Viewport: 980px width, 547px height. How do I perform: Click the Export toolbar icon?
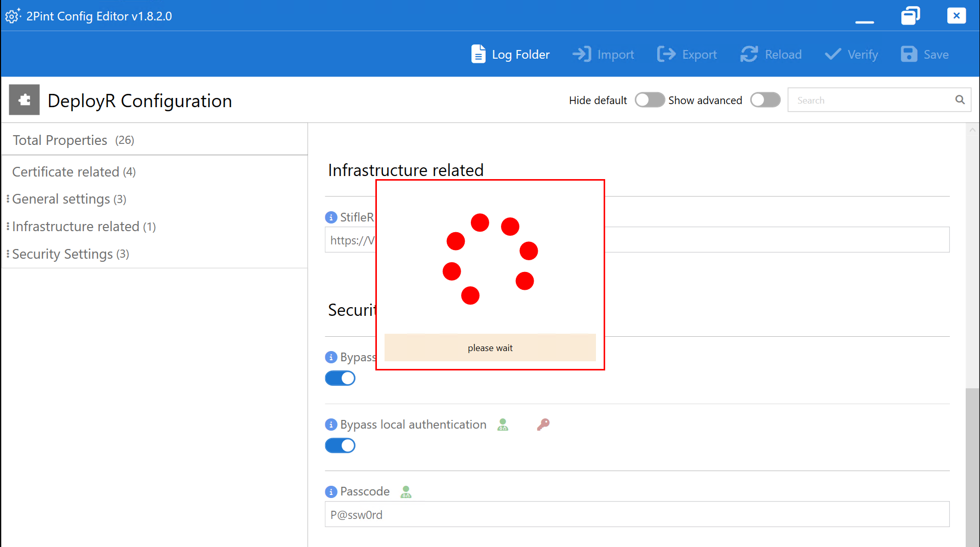pyautogui.click(x=666, y=54)
